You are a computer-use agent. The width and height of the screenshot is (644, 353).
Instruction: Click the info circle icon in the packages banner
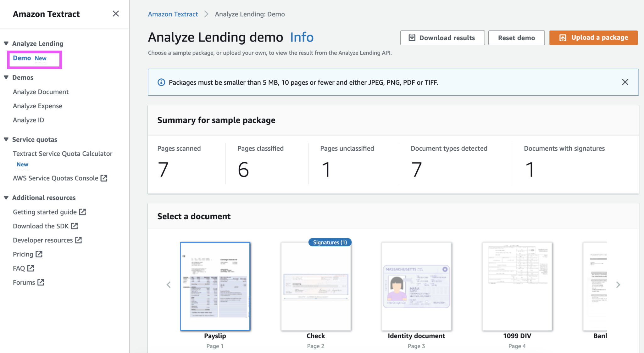click(x=161, y=82)
